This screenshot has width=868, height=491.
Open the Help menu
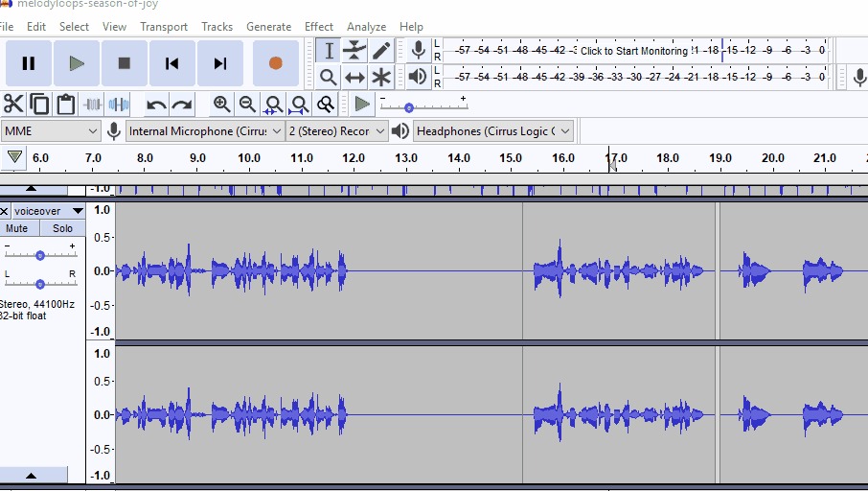(x=411, y=27)
